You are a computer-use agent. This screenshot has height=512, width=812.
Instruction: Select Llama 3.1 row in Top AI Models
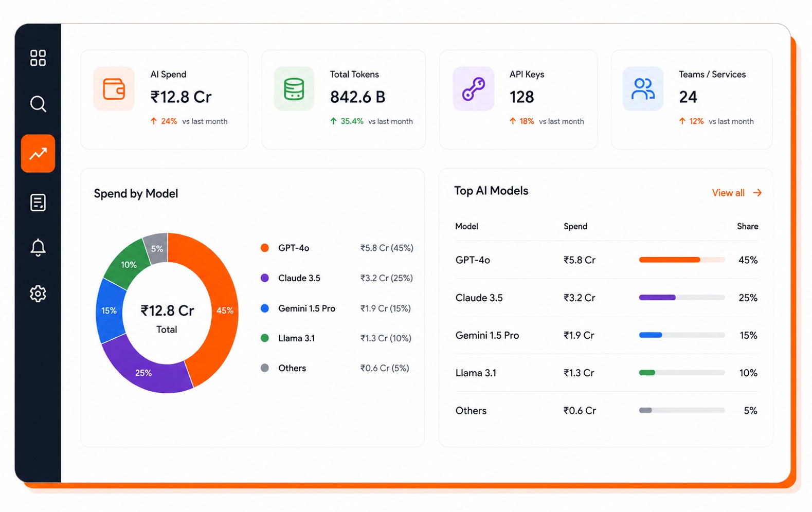click(x=607, y=373)
